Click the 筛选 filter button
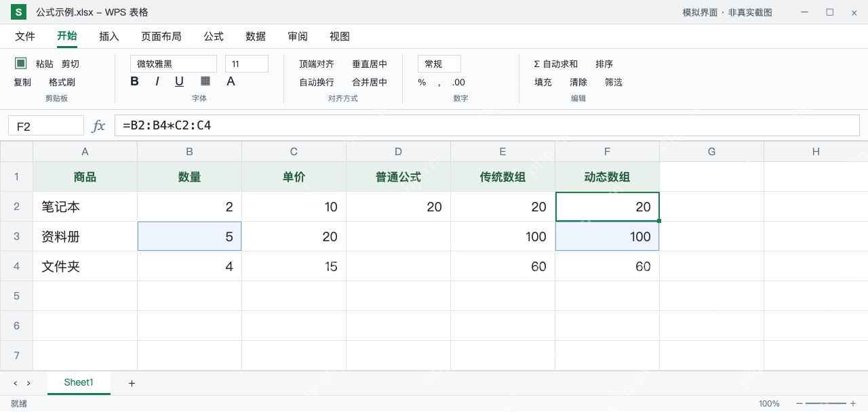This screenshot has height=412, width=868. pyautogui.click(x=614, y=82)
